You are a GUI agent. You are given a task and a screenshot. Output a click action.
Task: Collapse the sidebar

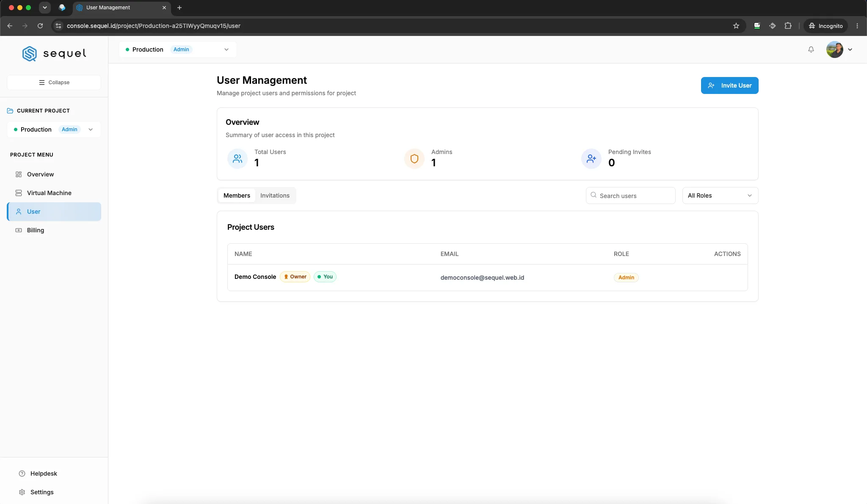click(x=54, y=83)
